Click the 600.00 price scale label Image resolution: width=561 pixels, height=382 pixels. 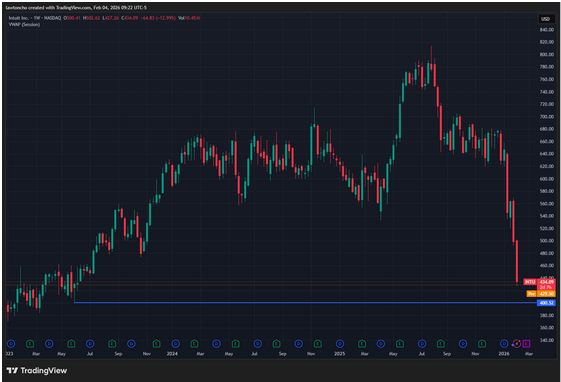click(x=546, y=179)
